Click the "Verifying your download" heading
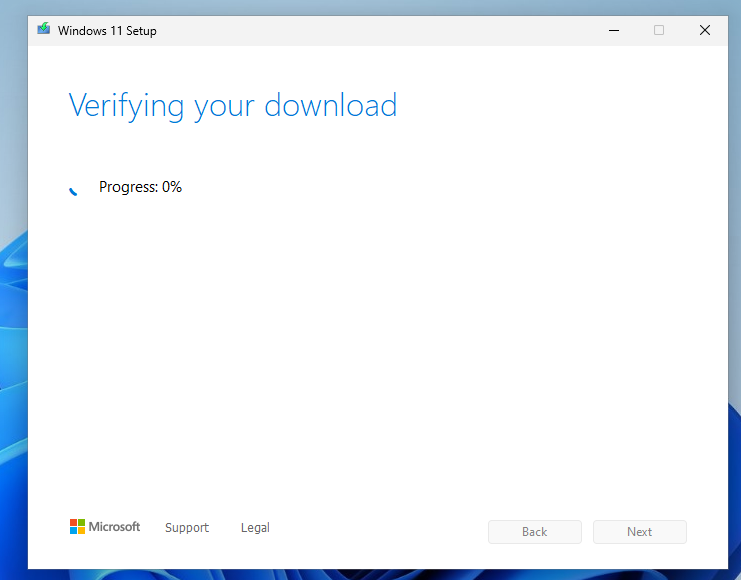 pos(233,106)
